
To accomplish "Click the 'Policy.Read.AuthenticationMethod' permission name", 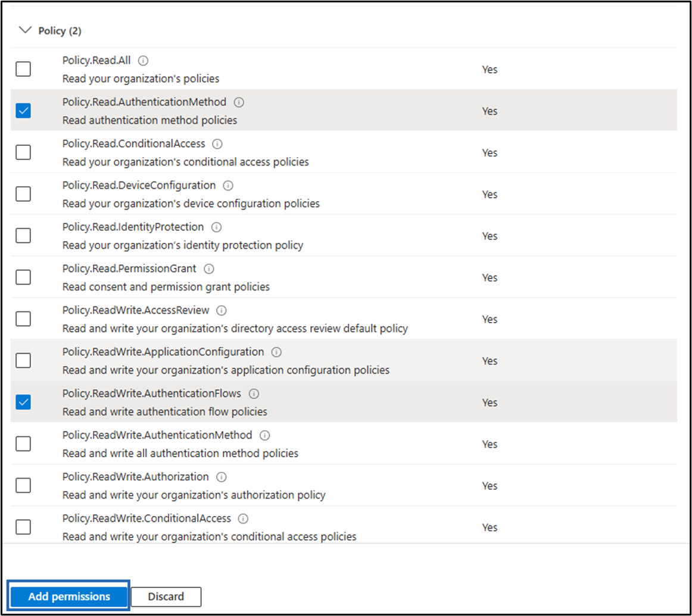I will pos(144,102).
